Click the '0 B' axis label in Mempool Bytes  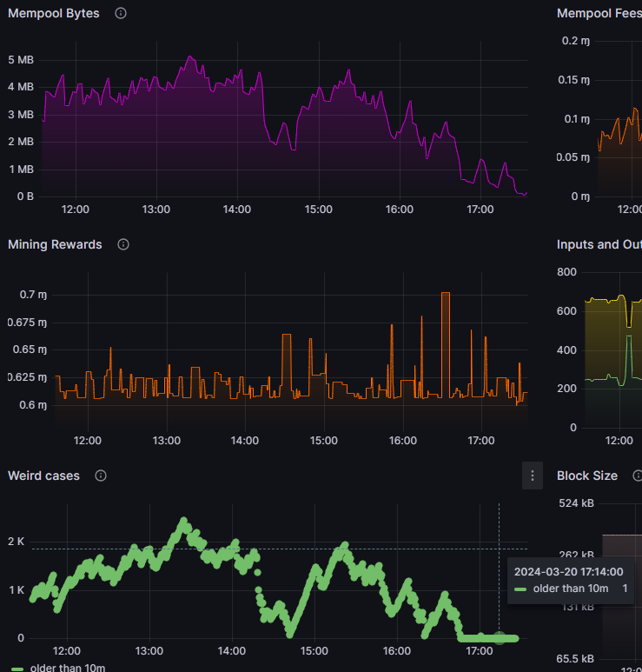click(25, 196)
